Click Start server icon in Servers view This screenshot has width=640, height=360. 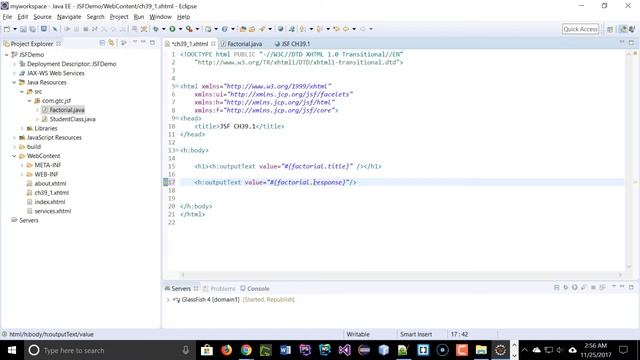coord(574,287)
